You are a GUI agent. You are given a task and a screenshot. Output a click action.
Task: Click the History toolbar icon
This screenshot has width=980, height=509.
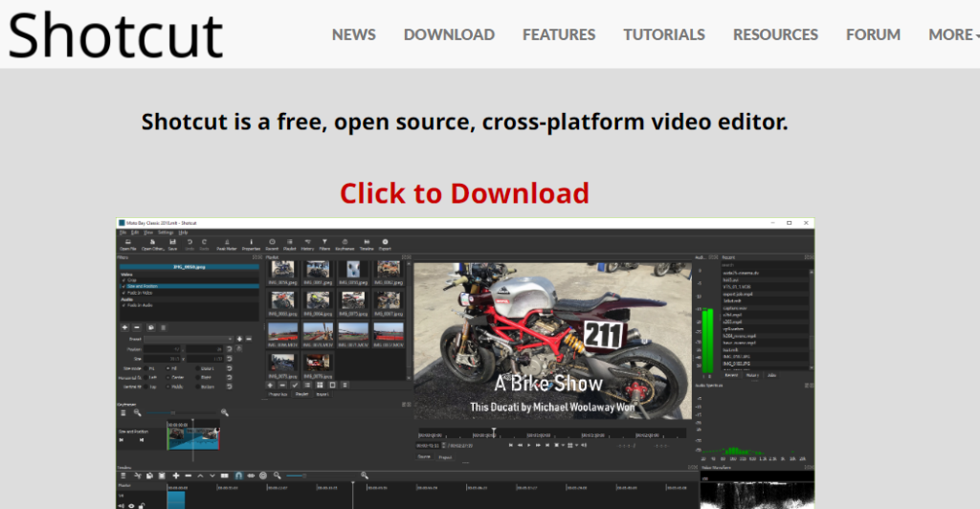pyautogui.click(x=307, y=244)
